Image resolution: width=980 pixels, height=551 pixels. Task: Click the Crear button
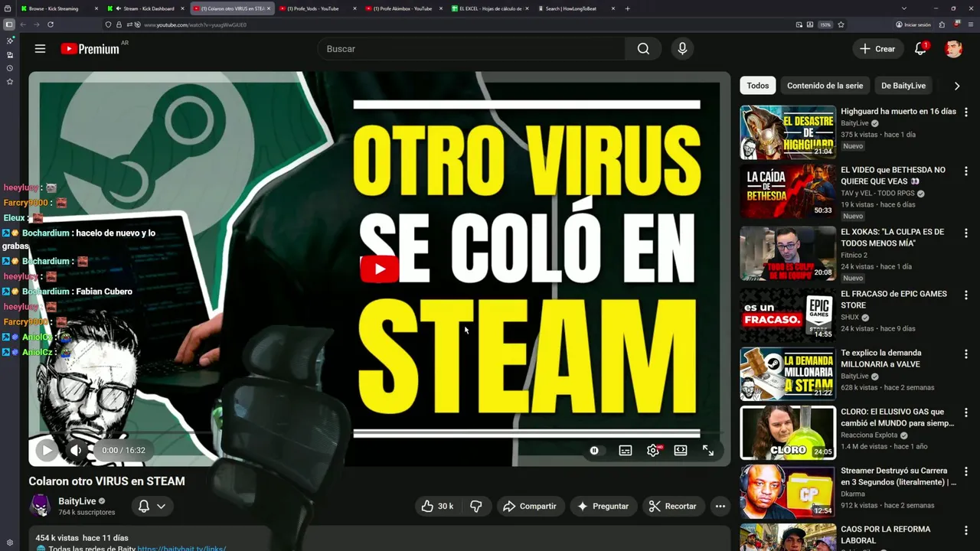click(877, 49)
